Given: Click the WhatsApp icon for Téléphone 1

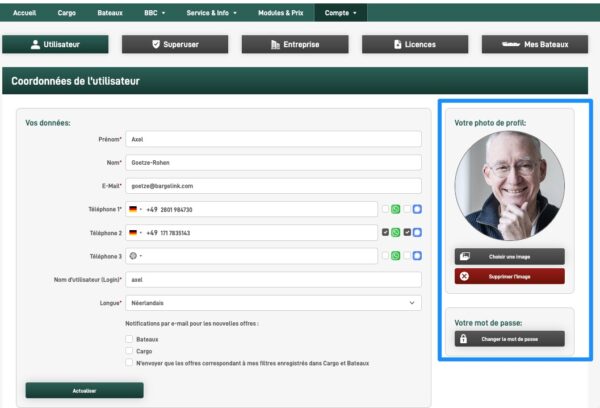Looking at the screenshot, I should (396, 209).
